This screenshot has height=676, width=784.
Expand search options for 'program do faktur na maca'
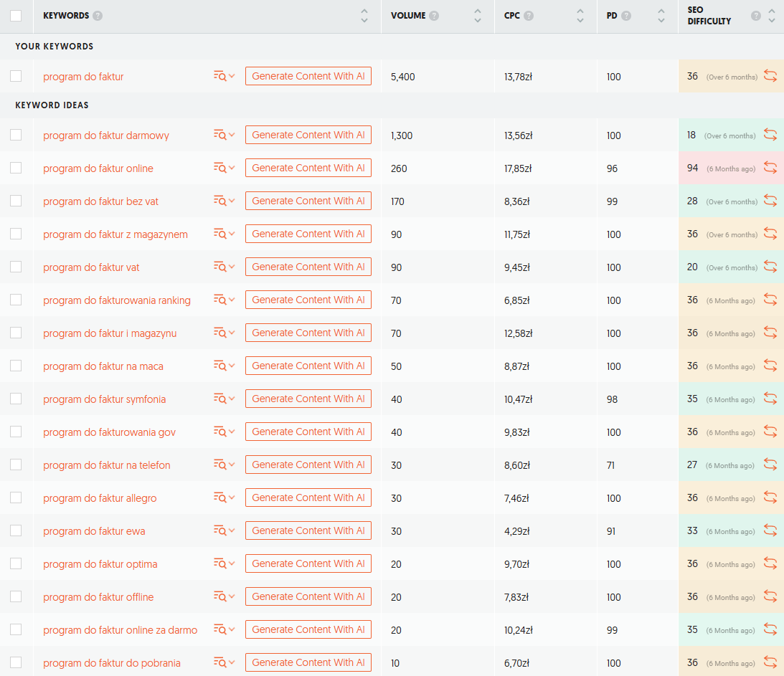tap(224, 366)
